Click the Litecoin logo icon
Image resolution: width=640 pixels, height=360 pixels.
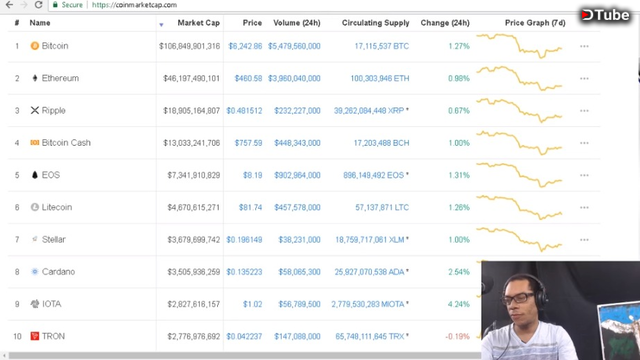click(35, 207)
